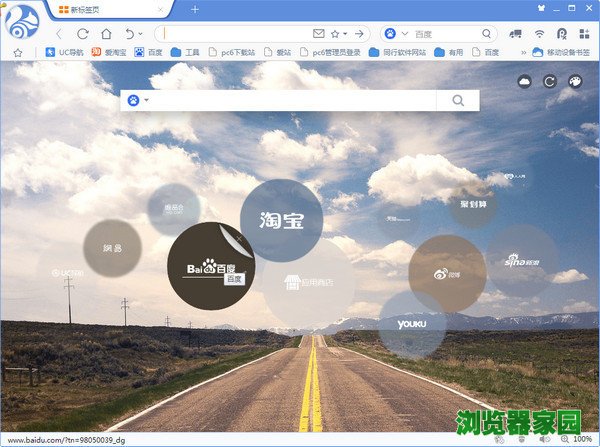Open the free WiFi icon

point(539,34)
